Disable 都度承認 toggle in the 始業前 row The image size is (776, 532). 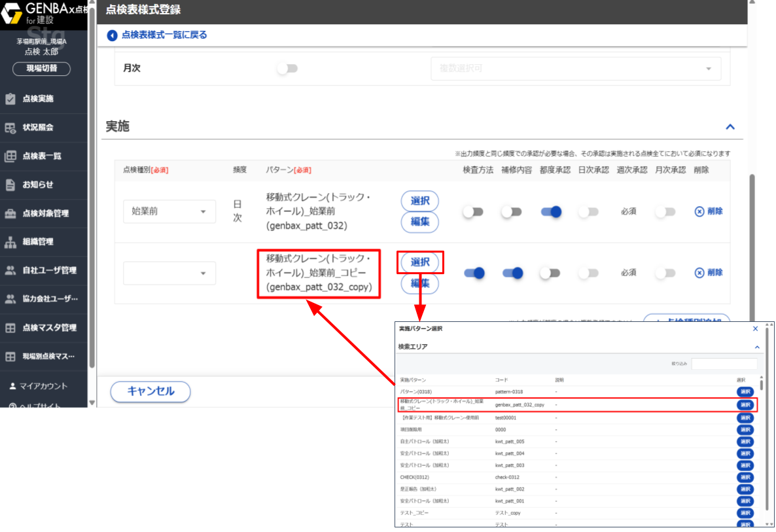click(x=550, y=211)
